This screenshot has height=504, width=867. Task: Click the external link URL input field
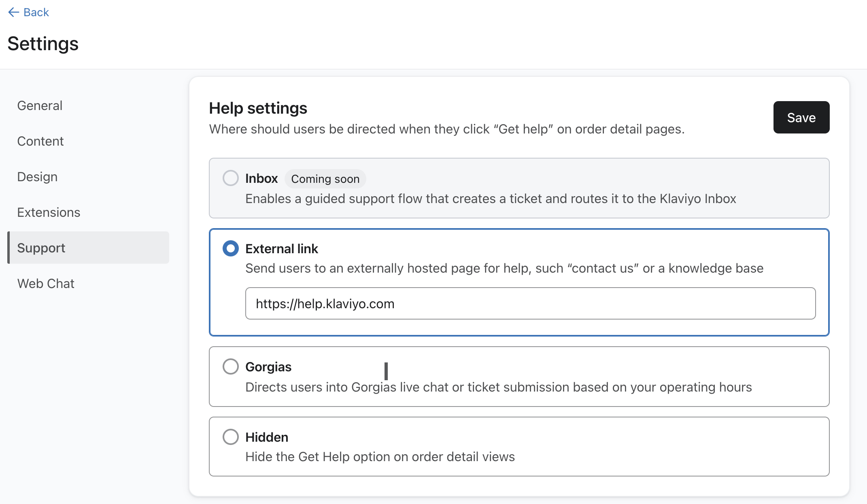(530, 304)
